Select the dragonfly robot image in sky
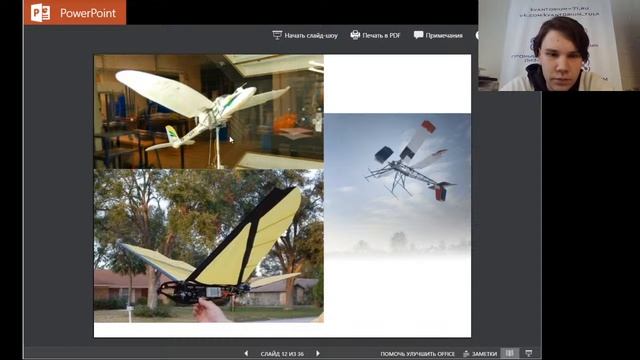 coord(397,186)
